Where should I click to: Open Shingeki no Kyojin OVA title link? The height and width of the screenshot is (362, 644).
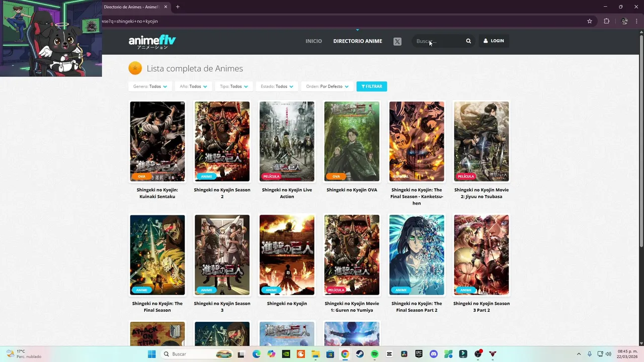coord(352,190)
